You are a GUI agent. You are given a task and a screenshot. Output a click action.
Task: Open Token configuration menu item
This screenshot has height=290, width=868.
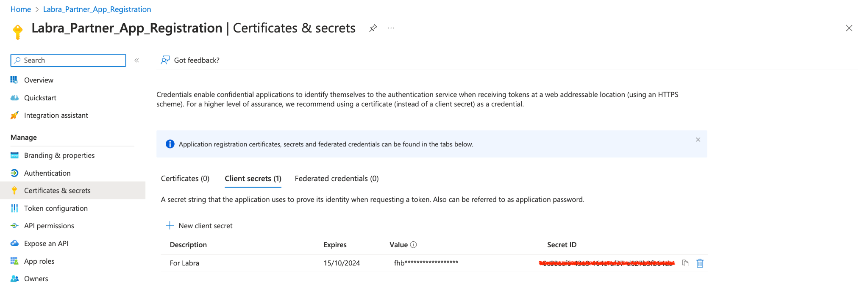tap(49, 208)
